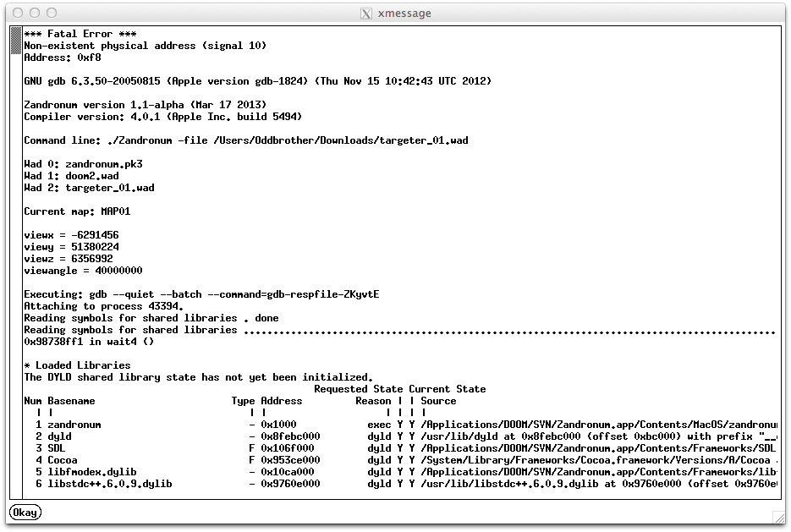The width and height of the screenshot is (791, 532).
Task: Click the green zoom window button
Action: pos(52,13)
